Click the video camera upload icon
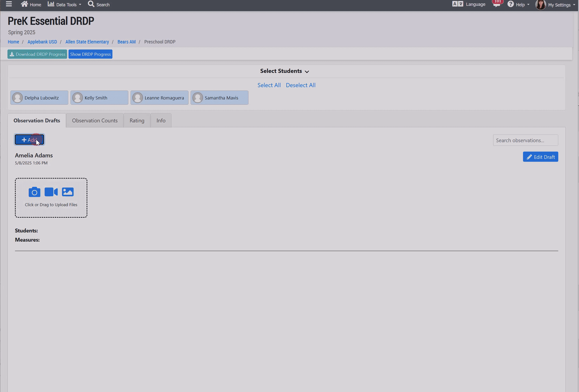579x392 pixels. [x=51, y=192]
